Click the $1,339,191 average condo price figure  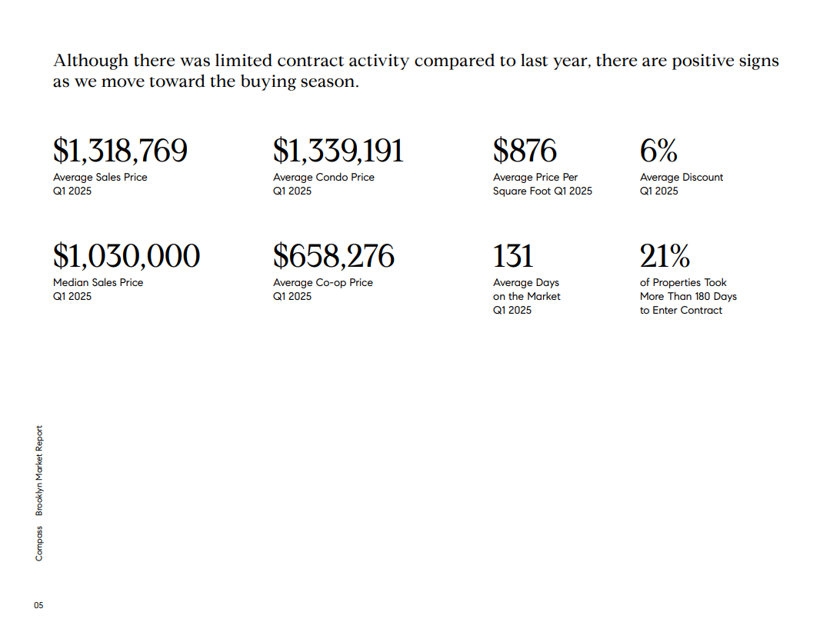[x=338, y=151]
